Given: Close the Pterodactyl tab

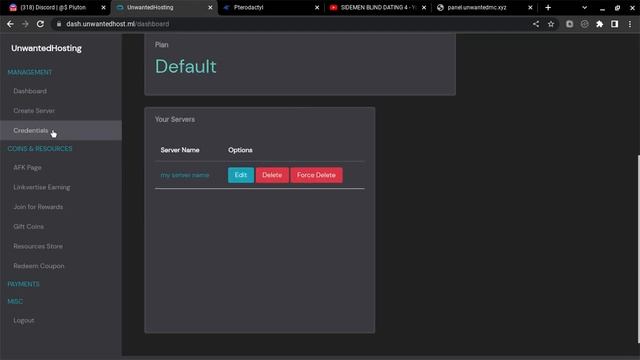Looking at the screenshot, I should click(x=317, y=7).
